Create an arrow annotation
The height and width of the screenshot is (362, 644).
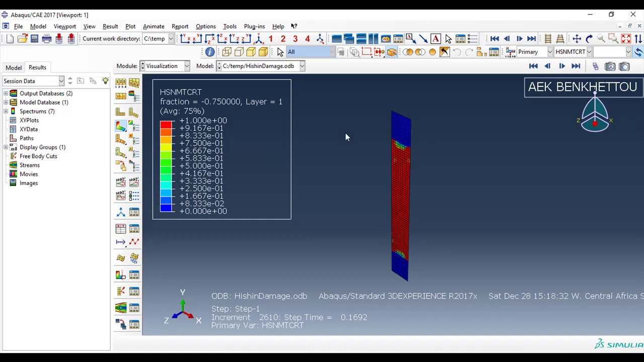coord(423,39)
